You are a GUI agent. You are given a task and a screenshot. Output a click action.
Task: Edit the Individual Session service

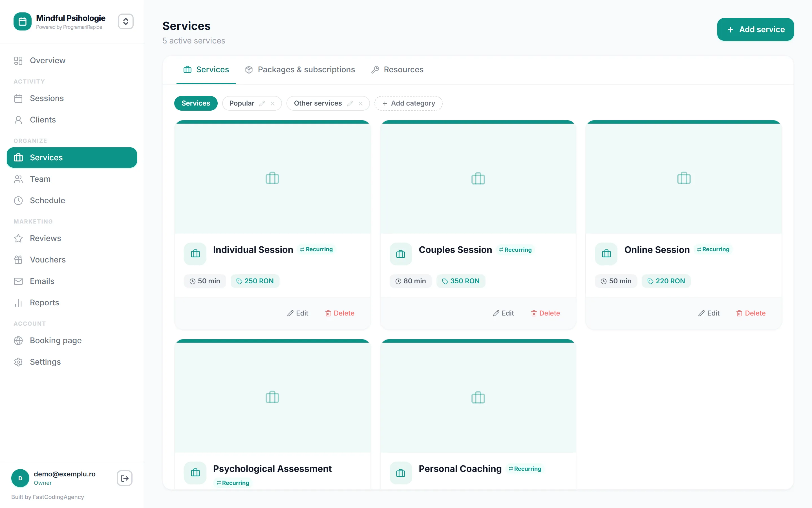click(x=298, y=313)
